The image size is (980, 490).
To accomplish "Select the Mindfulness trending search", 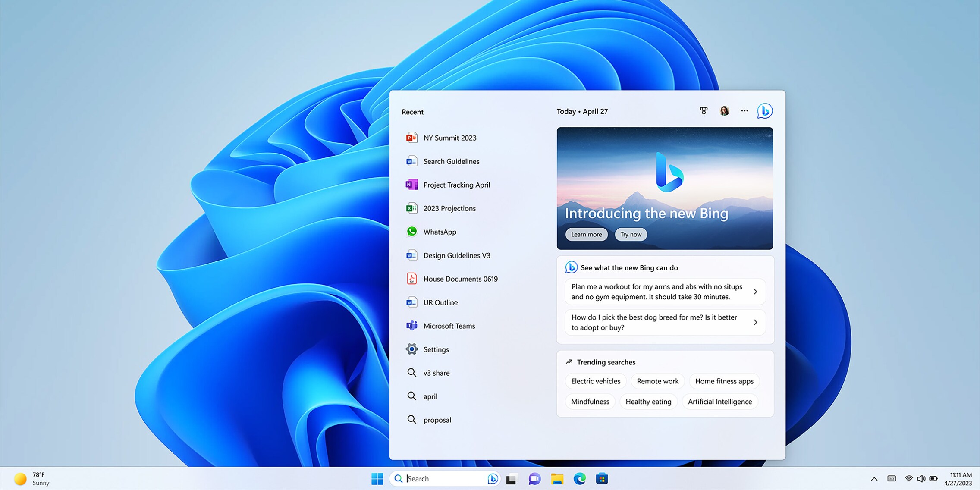I will point(590,401).
